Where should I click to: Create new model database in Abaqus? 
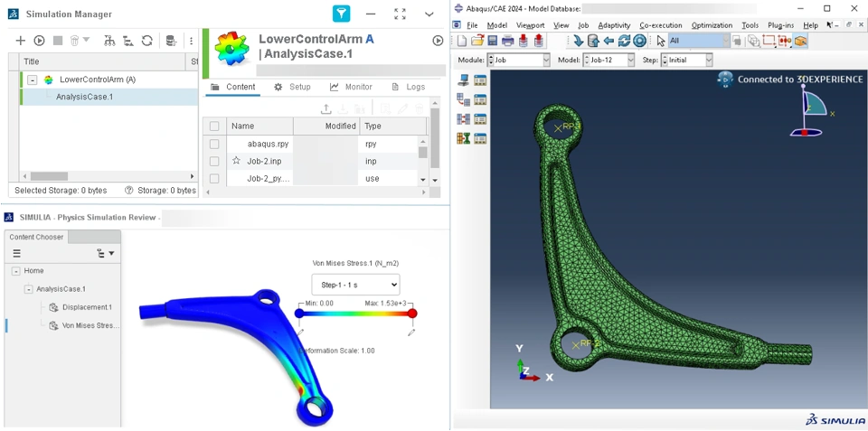[x=462, y=41]
